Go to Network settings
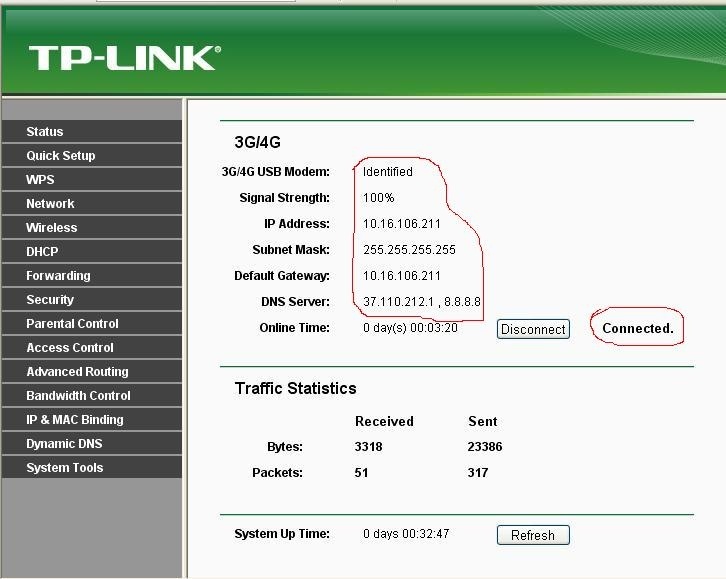The width and height of the screenshot is (726, 579). pyautogui.click(x=51, y=204)
